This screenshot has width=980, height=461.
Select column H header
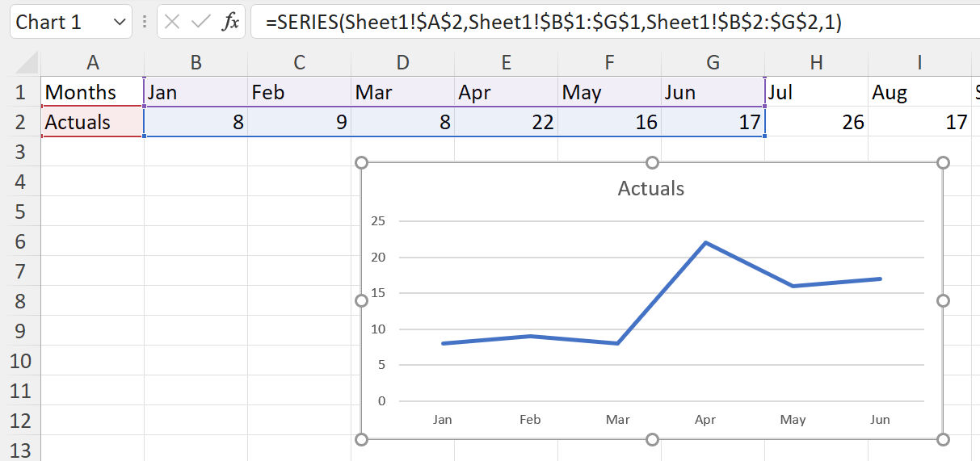pos(816,63)
